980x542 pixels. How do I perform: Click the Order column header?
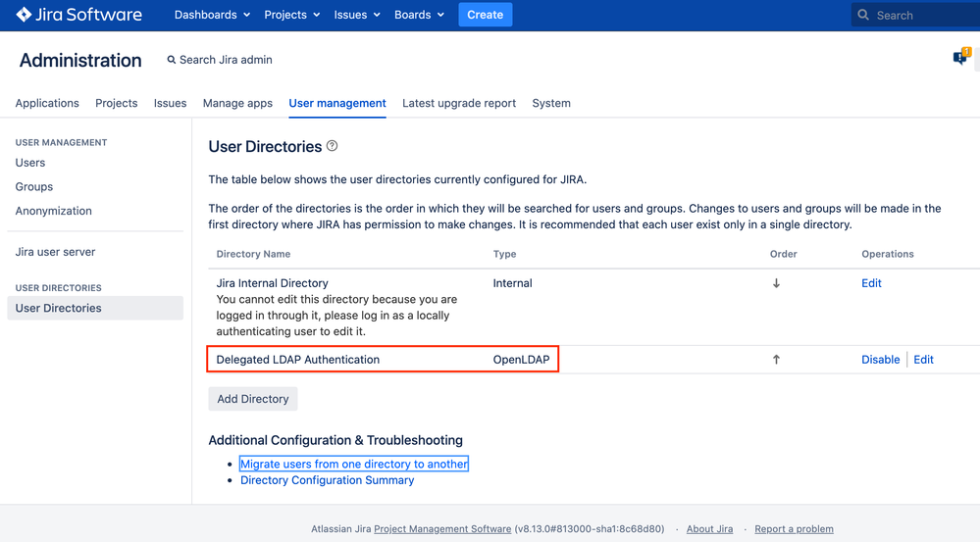point(783,254)
